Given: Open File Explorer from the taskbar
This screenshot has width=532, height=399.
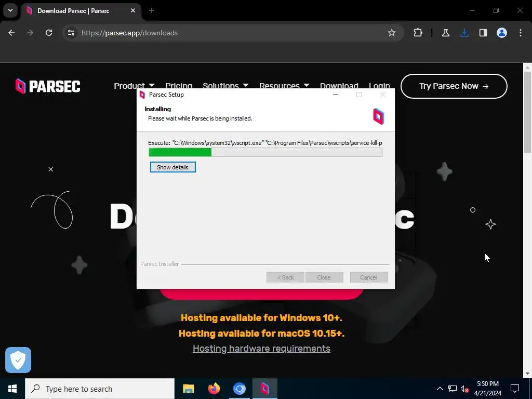Looking at the screenshot, I should tap(188, 389).
